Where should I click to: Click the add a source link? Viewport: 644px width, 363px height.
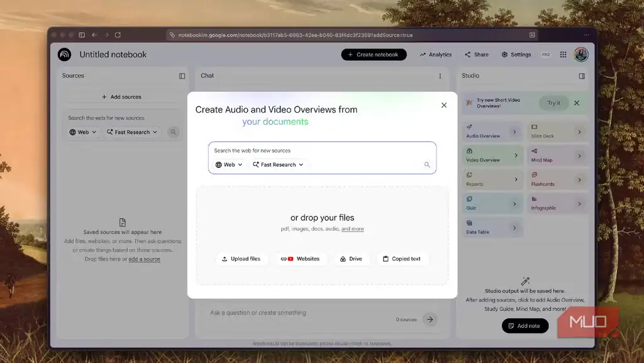pos(144,259)
